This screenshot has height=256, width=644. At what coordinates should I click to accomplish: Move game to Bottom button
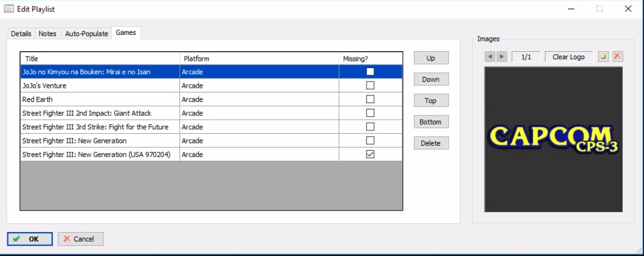pos(431,122)
